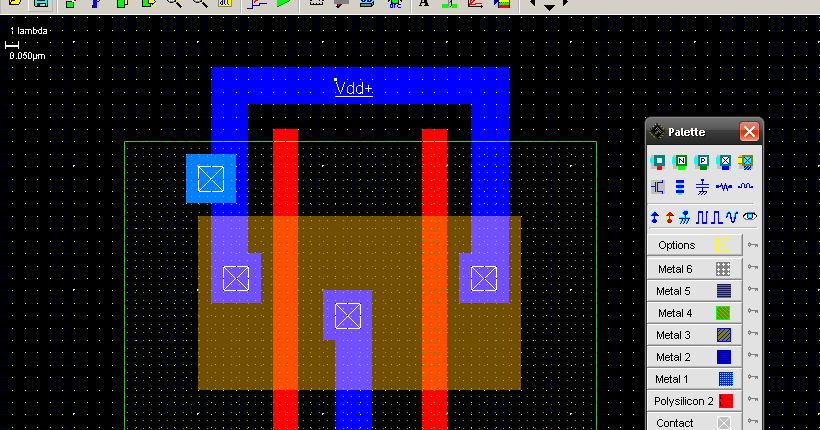The width and height of the screenshot is (820, 430).
Task: Click the left contact inside the diffusion
Action: coord(236,278)
